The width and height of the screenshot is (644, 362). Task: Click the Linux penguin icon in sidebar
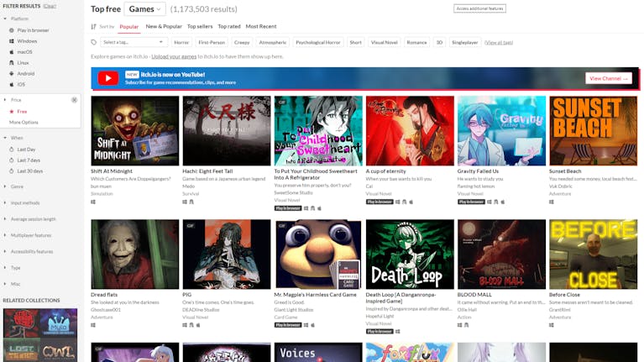pyautogui.click(x=12, y=63)
